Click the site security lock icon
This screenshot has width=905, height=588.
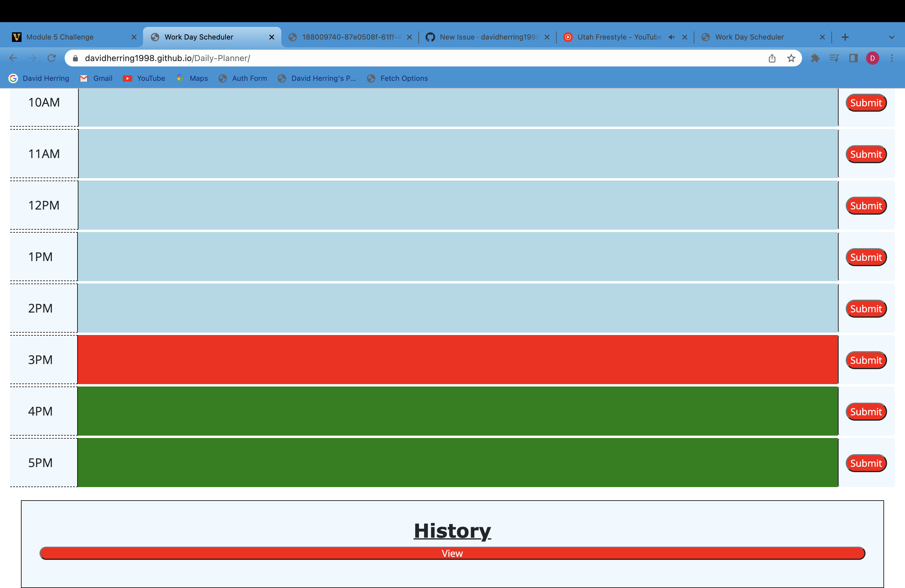pos(75,58)
